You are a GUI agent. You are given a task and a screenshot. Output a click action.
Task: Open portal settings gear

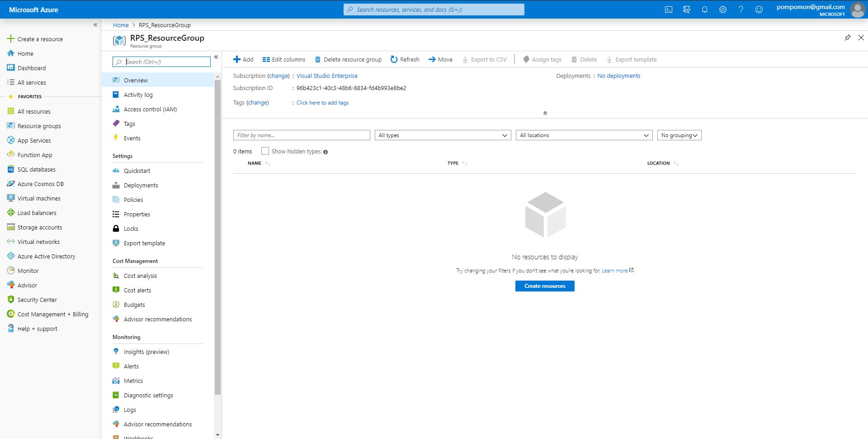[723, 10]
